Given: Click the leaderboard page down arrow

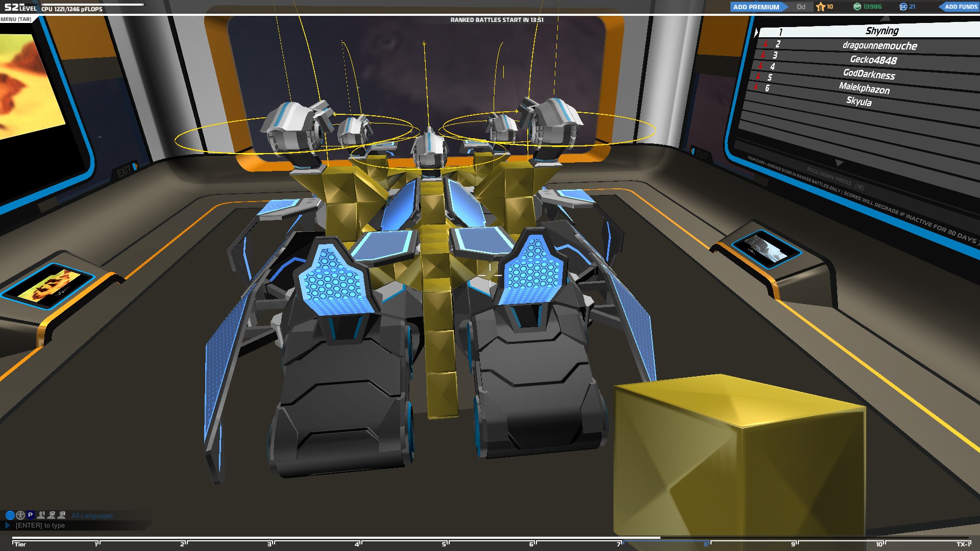Looking at the screenshot, I should [839, 163].
